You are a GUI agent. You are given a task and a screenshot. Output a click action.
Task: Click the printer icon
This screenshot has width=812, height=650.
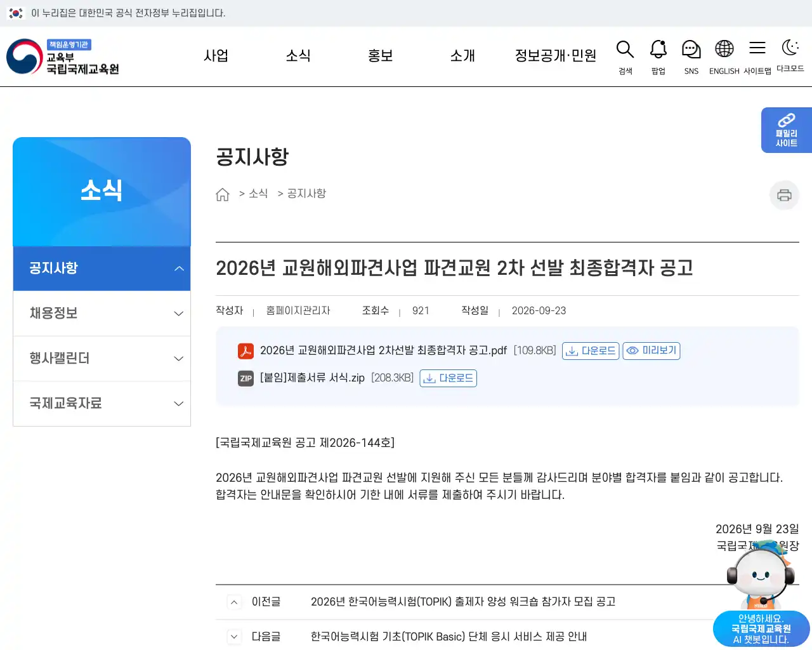pyautogui.click(x=785, y=195)
